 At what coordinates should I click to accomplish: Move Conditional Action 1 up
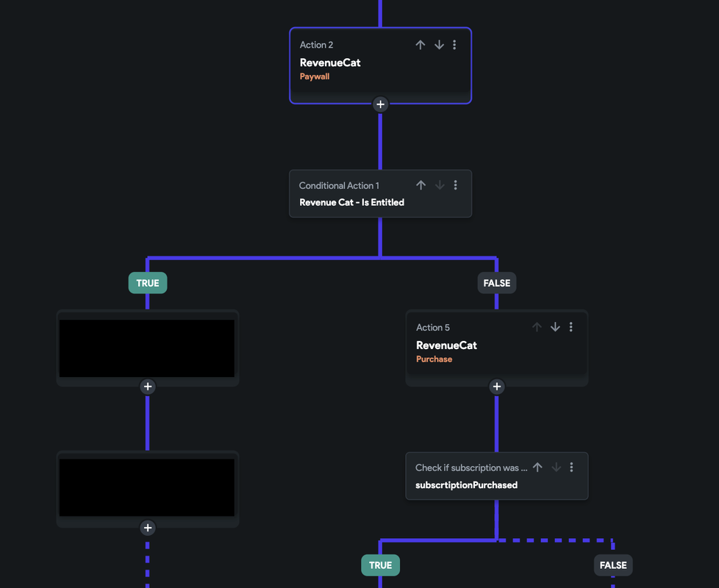(x=421, y=184)
